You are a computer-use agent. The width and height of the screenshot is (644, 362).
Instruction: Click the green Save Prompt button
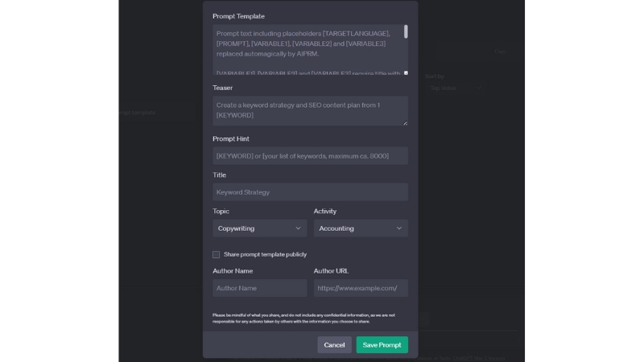pyautogui.click(x=382, y=345)
